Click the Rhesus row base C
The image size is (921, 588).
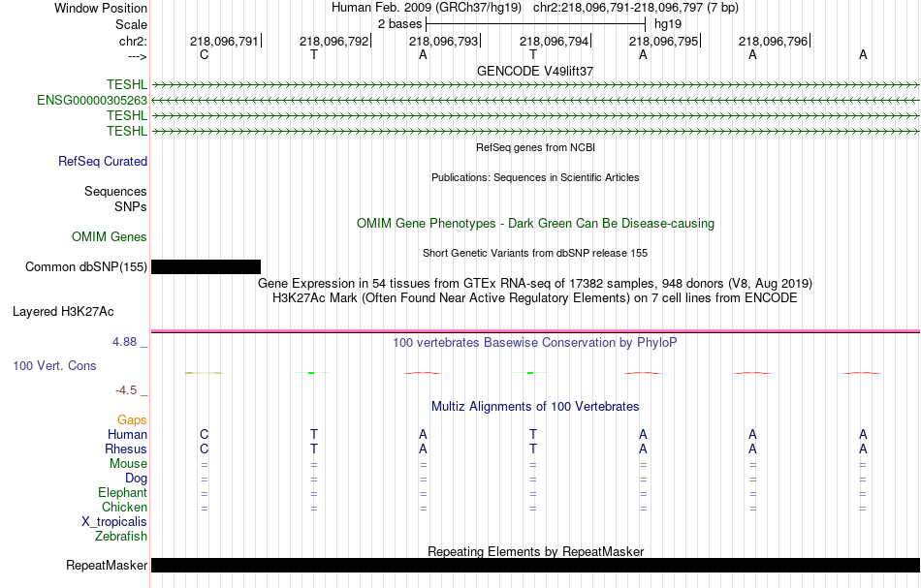pyautogui.click(x=204, y=449)
